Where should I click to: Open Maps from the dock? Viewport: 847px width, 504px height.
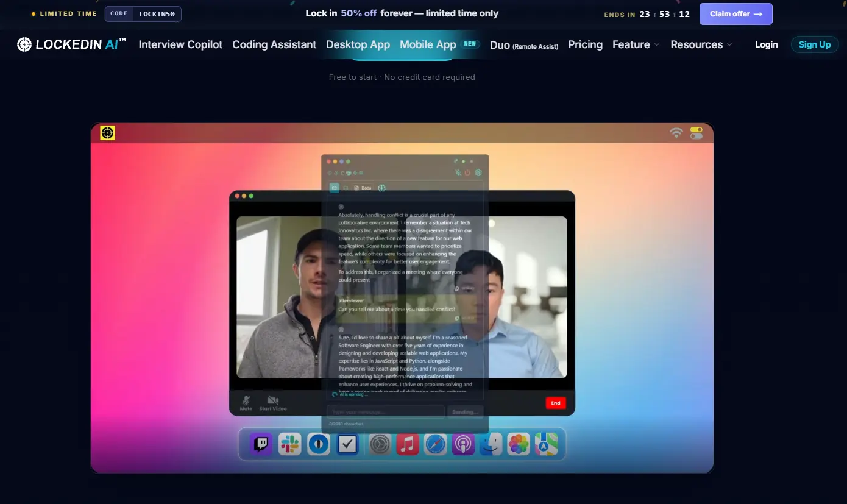[547, 444]
